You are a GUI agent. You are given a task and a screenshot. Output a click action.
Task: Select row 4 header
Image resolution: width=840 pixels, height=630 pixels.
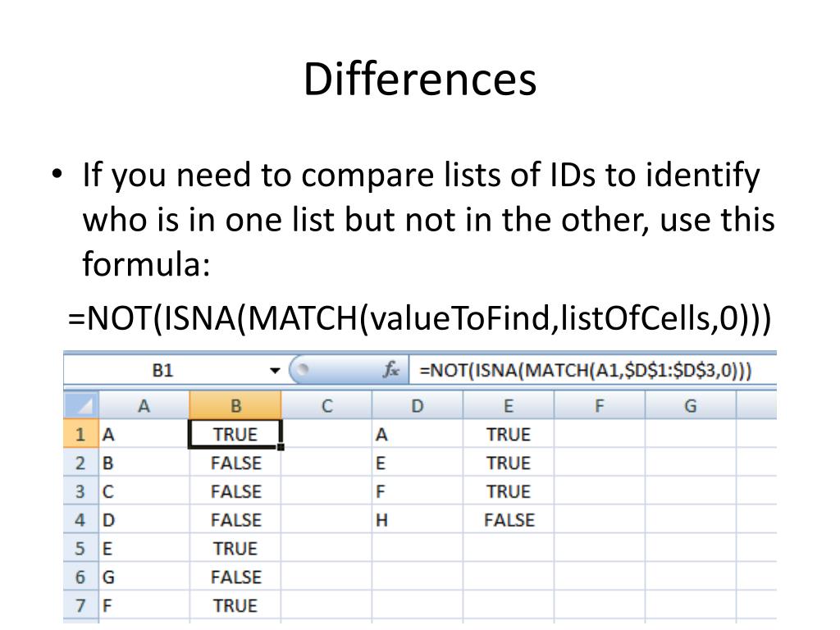coord(81,519)
